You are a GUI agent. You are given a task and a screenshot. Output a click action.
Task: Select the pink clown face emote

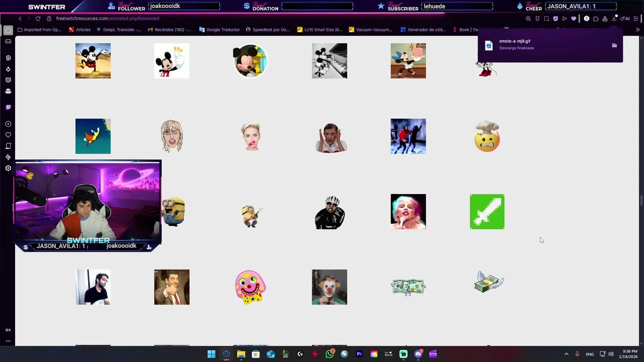coord(251,287)
